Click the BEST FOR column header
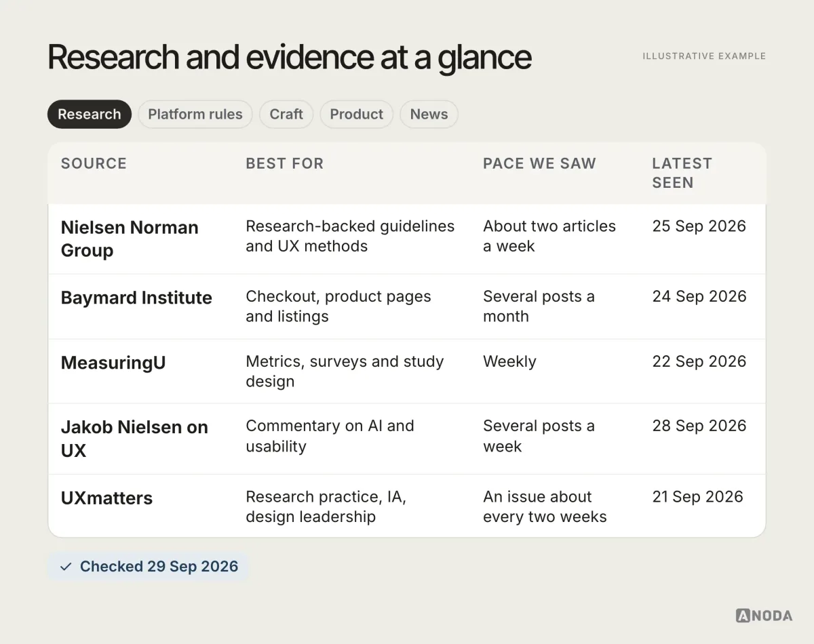Screen dimensions: 814x644 [x=284, y=163]
